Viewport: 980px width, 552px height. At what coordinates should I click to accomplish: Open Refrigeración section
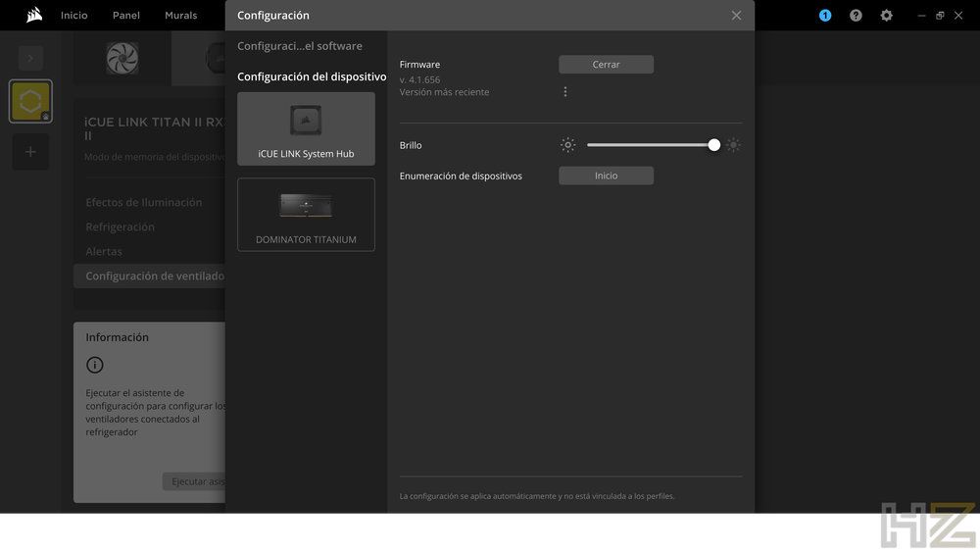120,226
